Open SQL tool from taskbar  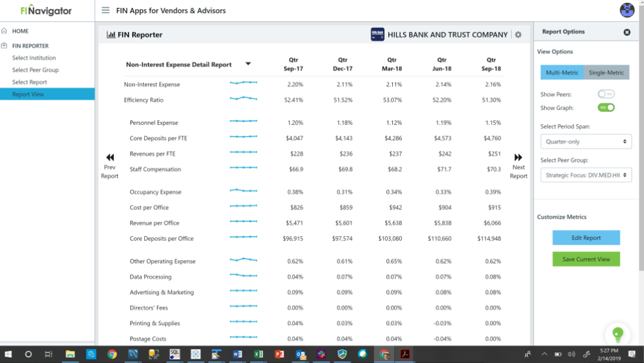coord(175,354)
